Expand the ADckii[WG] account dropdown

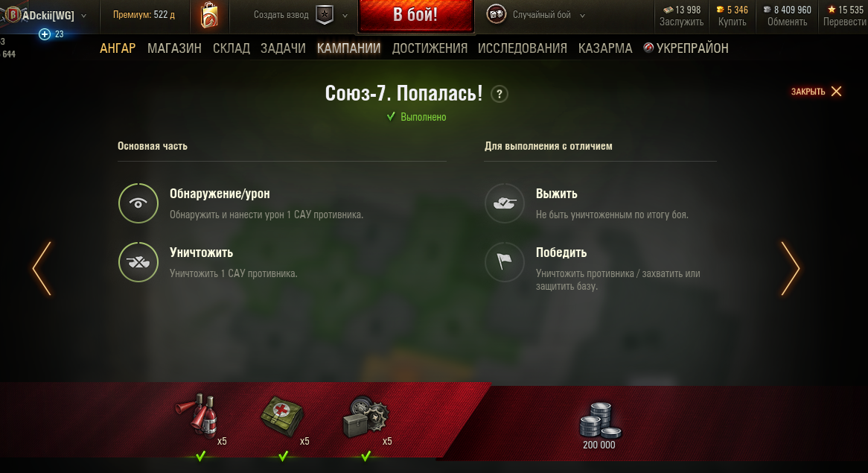[x=83, y=16]
